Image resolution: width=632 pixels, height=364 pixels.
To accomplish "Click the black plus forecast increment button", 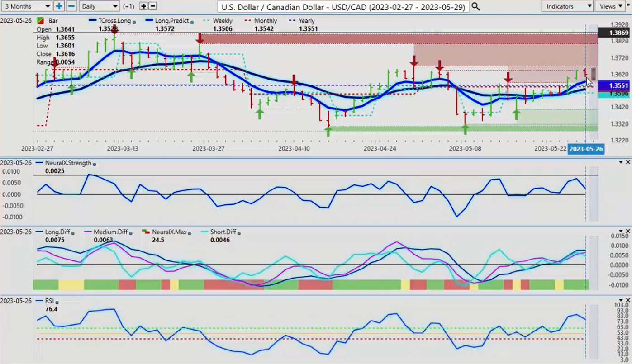I will point(143,6).
